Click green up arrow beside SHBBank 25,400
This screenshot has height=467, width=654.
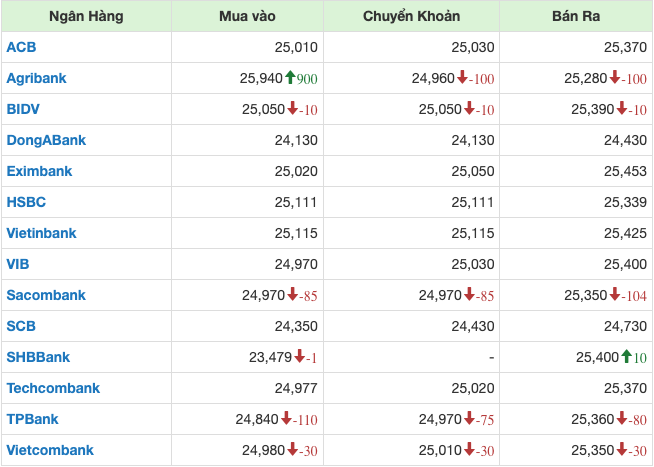pyautogui.click(x=626, y=356)
